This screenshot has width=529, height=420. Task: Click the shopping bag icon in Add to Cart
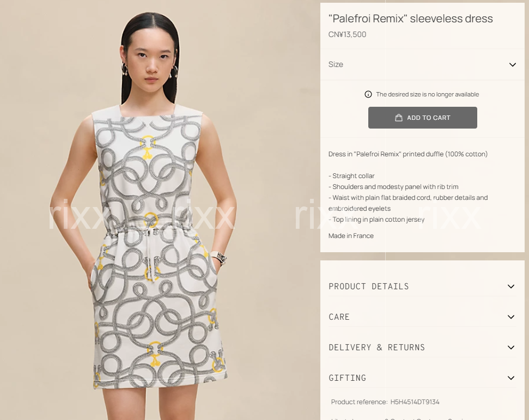(398, 118)
